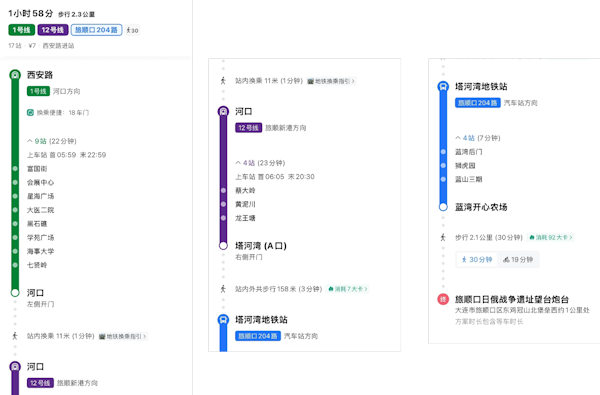This screenshot has height=395, width=600.
Task: Click the 塔河湾 (A口) station name
Action: click(261, 246)
